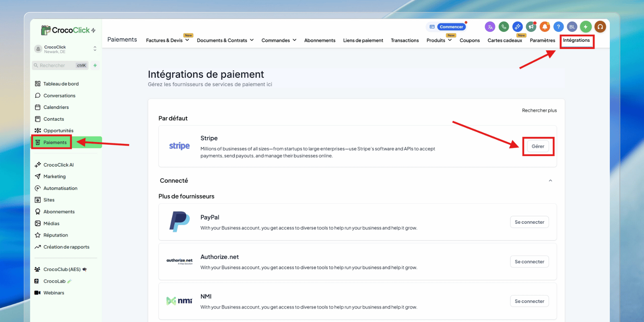Switch to the Liens de paiement tab
Image resolution: width=644 pixels, height=322 pixels.
click(363, 40)
